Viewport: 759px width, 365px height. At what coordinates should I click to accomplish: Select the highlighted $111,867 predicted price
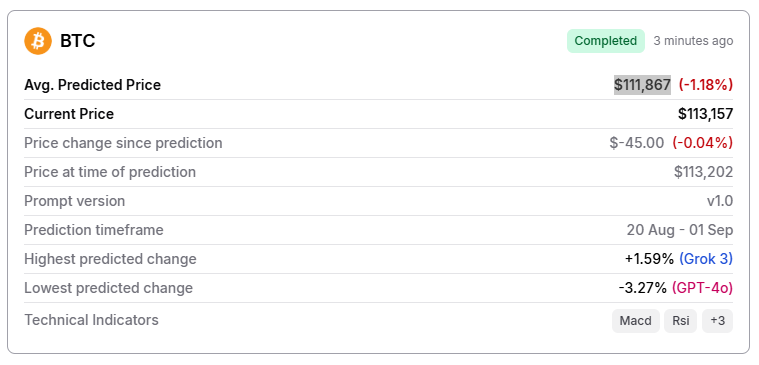point(642,85)
